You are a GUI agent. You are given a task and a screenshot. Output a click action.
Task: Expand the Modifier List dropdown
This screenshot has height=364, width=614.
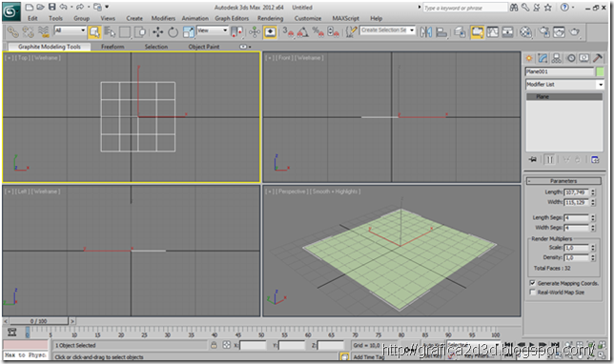coord(564,84)
